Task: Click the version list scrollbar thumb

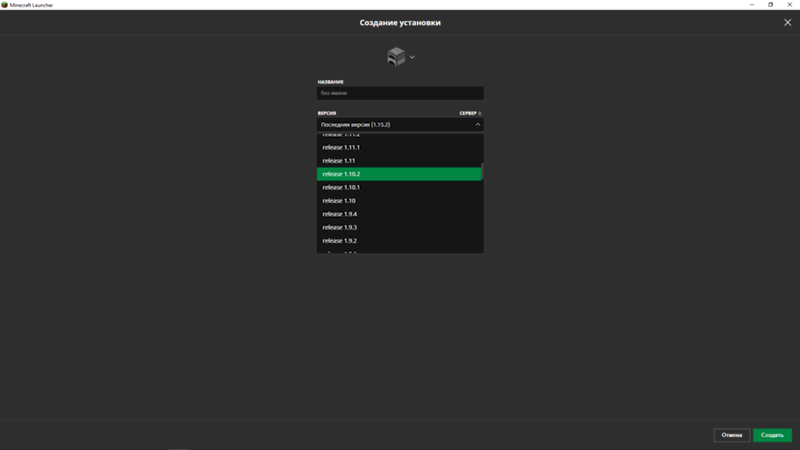Action: coord(482,171)
